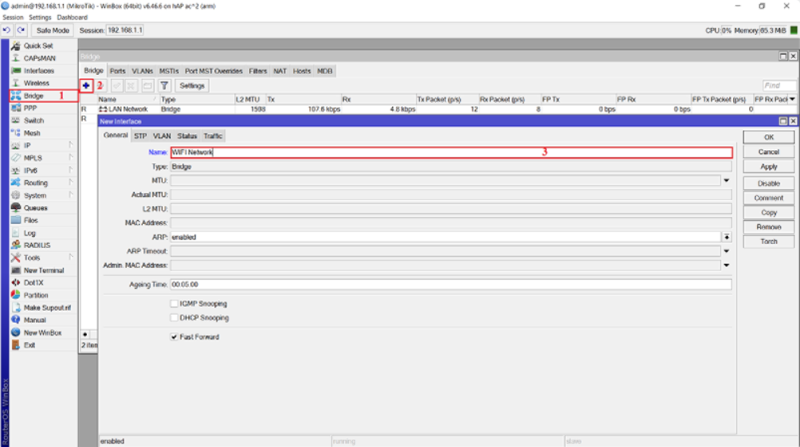
Task: Enable the DHCP Snooping checkbox
Action: tap(175, 318)
